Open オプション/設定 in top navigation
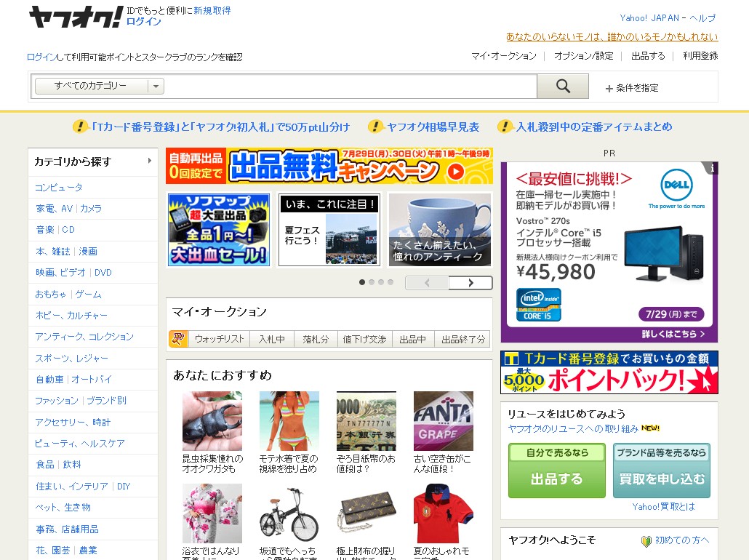 tap(584, 56)
